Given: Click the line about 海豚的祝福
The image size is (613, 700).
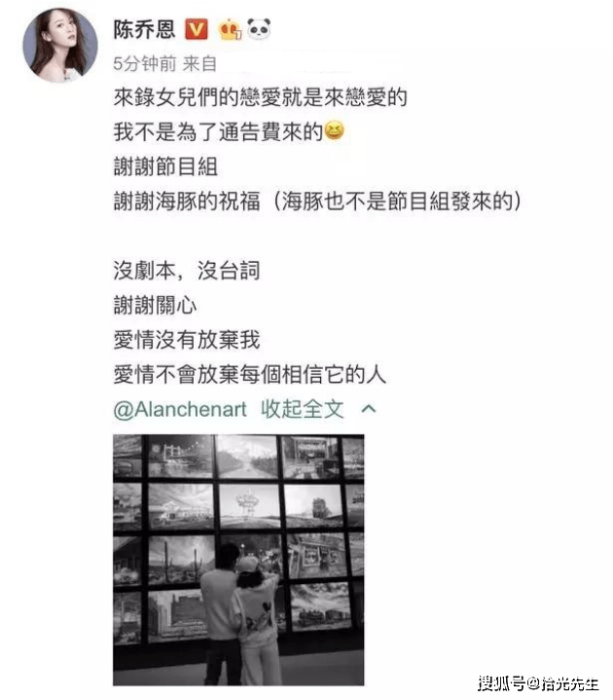Looking at the screenshot, I should [x=317, y=201].
